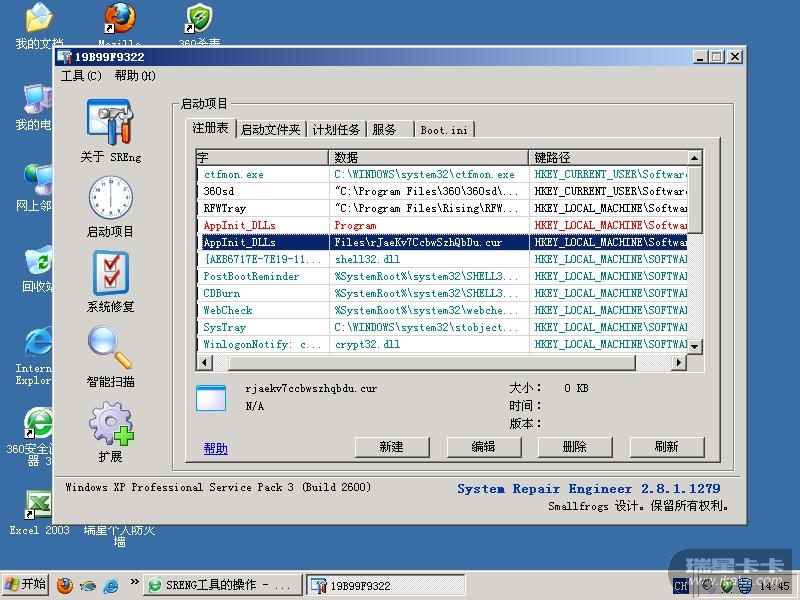Open 瑞星个人防火墙 desktop shortcut label
800x600 pixels.
(x=119, y=535)
